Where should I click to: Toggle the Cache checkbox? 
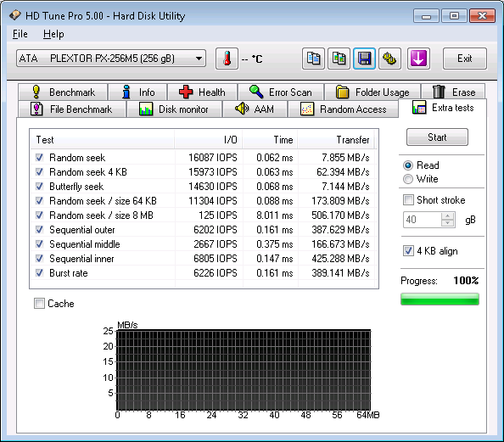[x=39, y=303]
